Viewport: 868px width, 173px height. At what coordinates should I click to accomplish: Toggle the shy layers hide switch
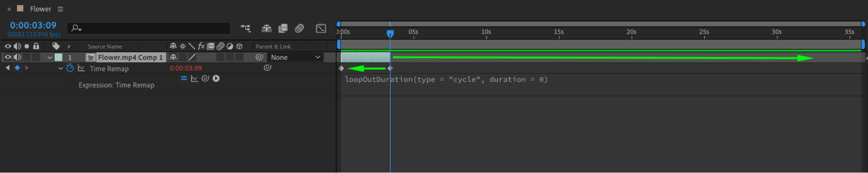[267, 28]
